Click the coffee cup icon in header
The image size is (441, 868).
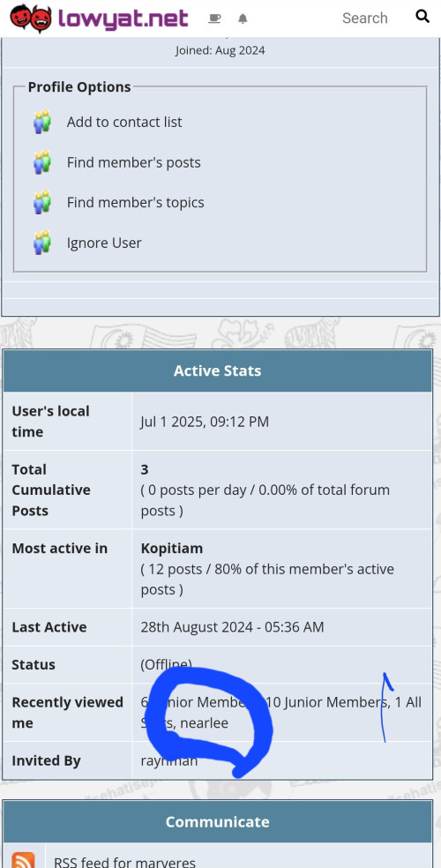pos(214,19)
